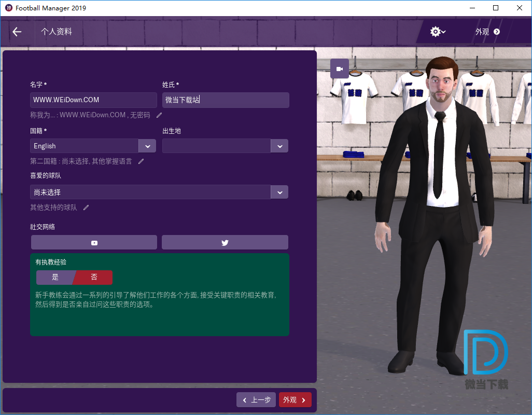Maximize the Football Manager 2019 window

(x=496, y=8)
